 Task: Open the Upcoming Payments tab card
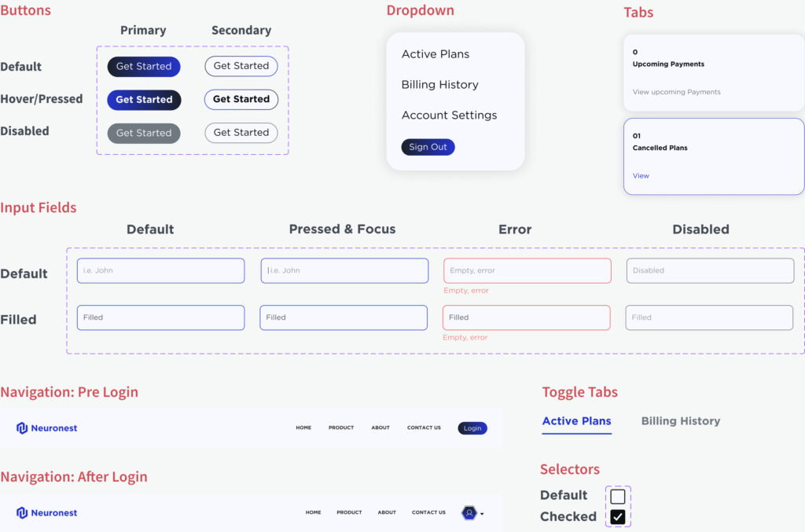click(713, 72)
